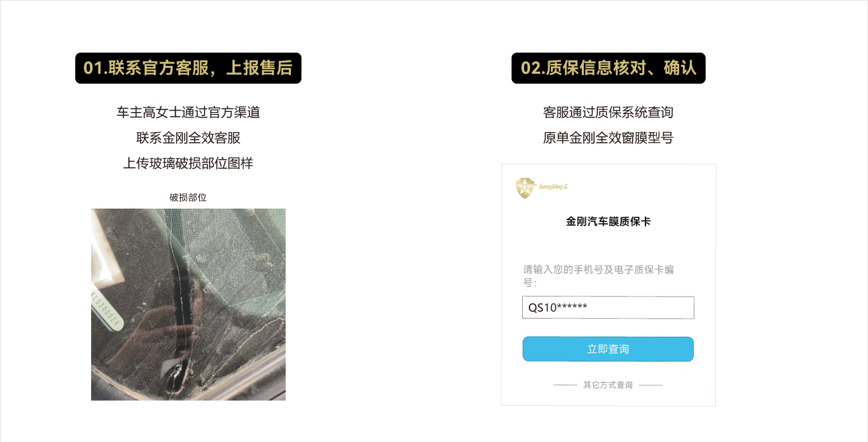Click the 金刚汽车膜质保卡 title
This screenshot has height=442, width=868.
click(x=608, y=221)
